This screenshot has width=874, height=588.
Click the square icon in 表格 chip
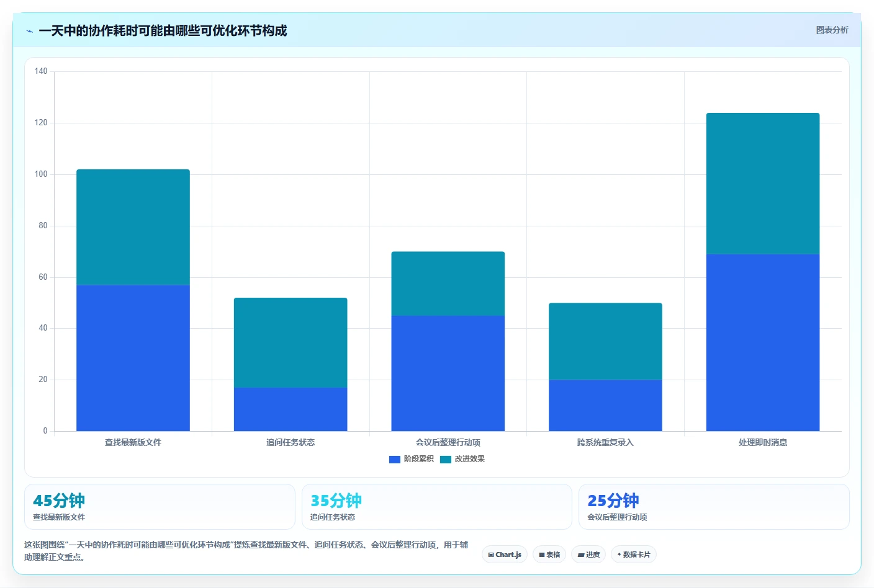(542, 555)
